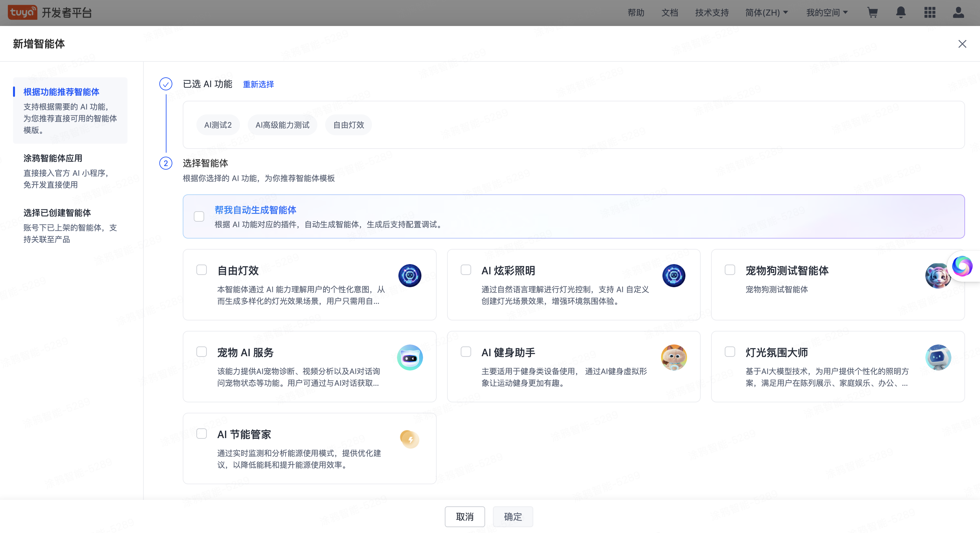Click the 技术支持 menu item
The width and height of the screenshot is (980, 533).
(x=711, y=13)
